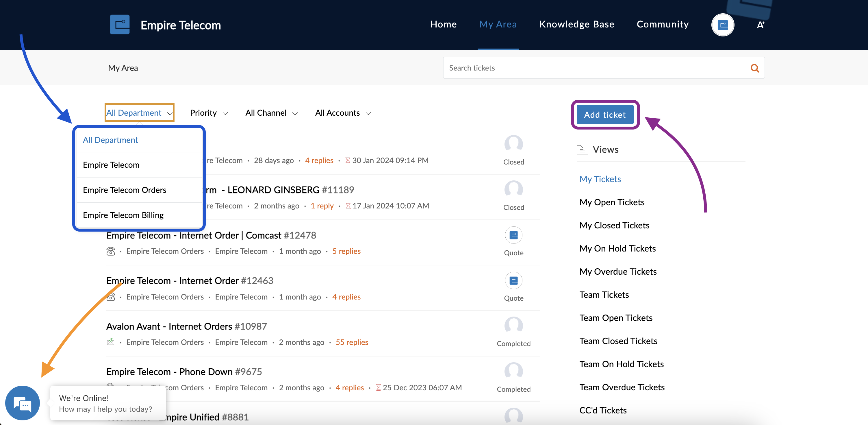Click email channel icon on ticket #10987
The height and width of the screenshot is (425, 868).
pyautogui.click(x=110, y=342)
